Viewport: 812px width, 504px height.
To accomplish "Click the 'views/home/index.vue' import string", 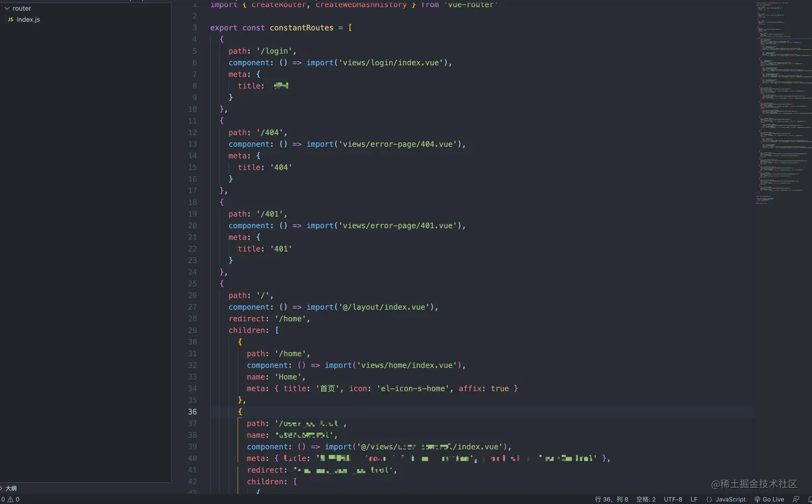I will 407,366.
